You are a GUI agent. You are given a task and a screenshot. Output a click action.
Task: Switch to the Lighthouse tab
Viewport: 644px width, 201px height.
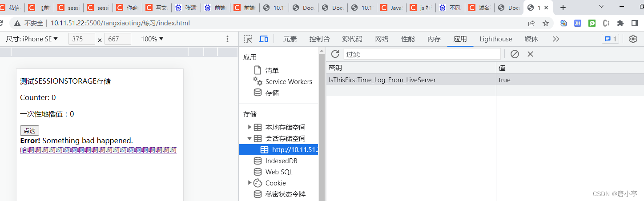point(495,39)
